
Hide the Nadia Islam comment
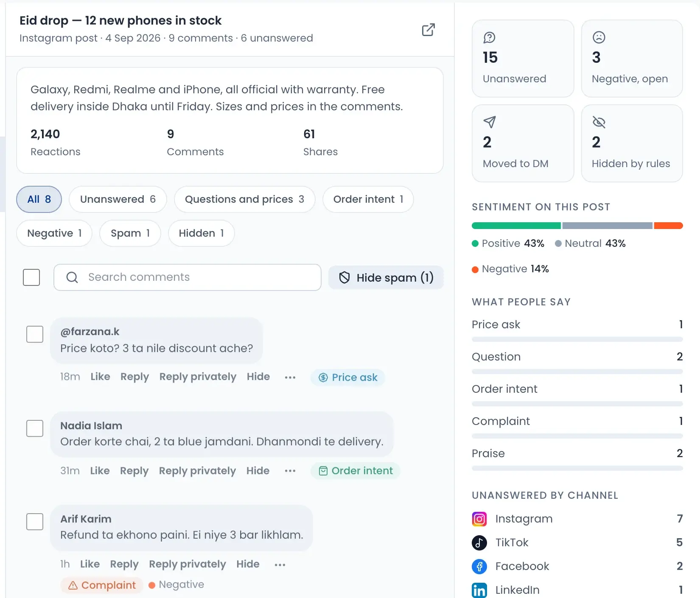(x=258, y=471)
